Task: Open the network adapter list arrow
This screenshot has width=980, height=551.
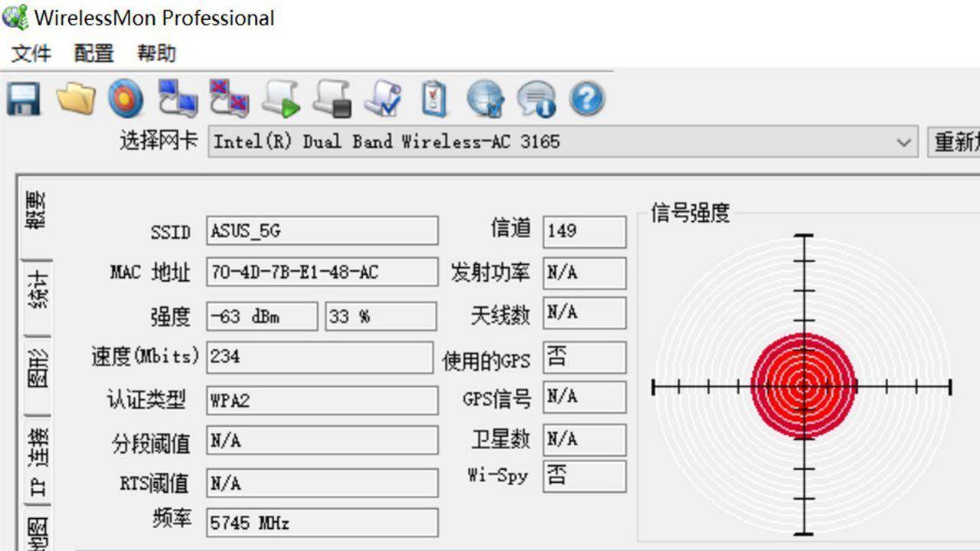Action: click(x=905, y=142)
